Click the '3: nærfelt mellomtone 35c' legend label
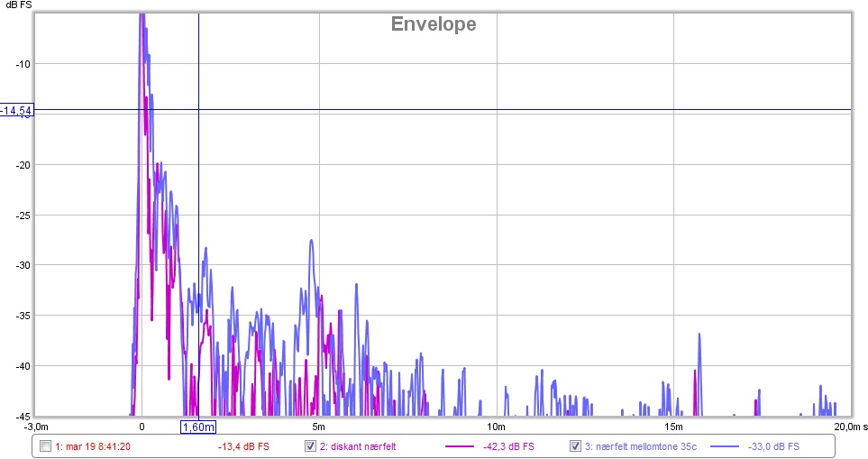 (641, 446)
